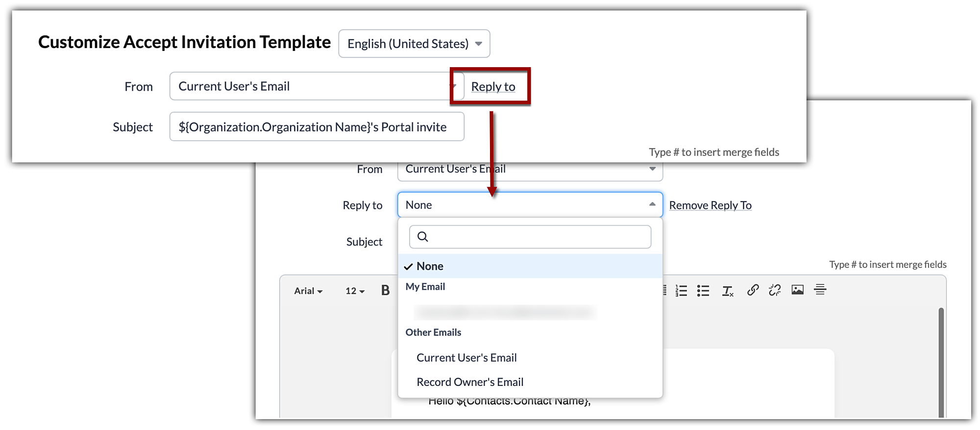
Task: Select the blurred address under My Email
Action: click(505, 312)
